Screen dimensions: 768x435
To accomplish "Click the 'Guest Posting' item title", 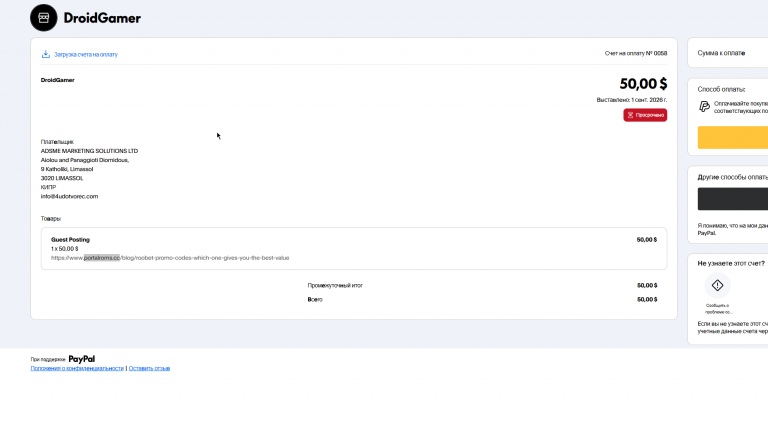I will pos(70,240).
